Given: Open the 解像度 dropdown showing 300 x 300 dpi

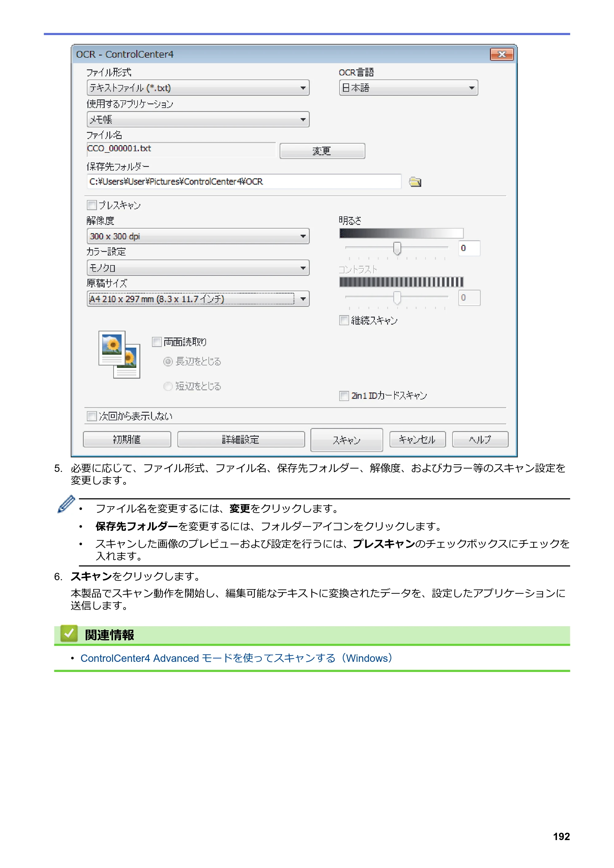Looking at the screenshot, I should click(198, 236).
